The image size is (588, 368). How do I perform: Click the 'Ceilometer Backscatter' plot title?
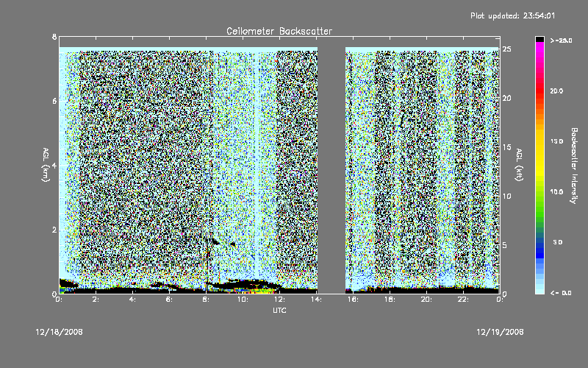tap(279, 31)
